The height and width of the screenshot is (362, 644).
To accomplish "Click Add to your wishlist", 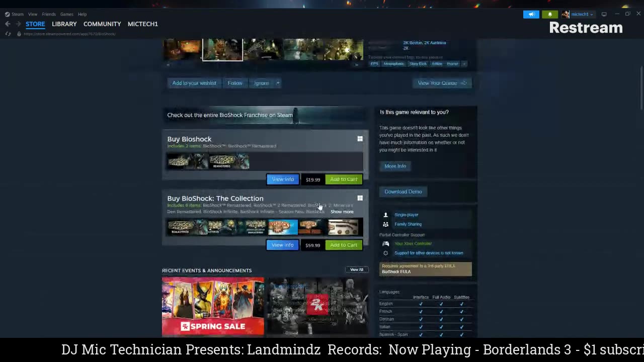I will coord(194,83).
